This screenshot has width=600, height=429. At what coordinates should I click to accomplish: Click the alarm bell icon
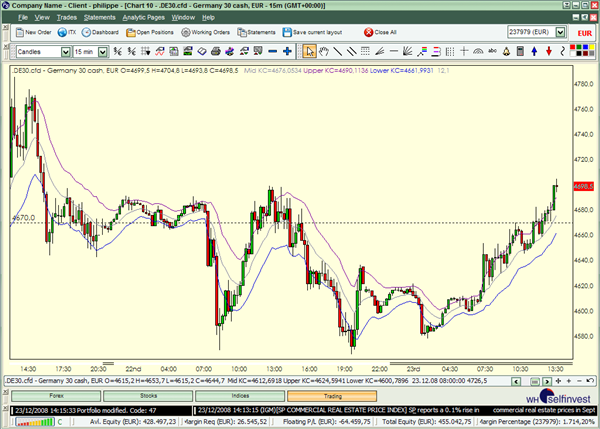tap(506, 51)
